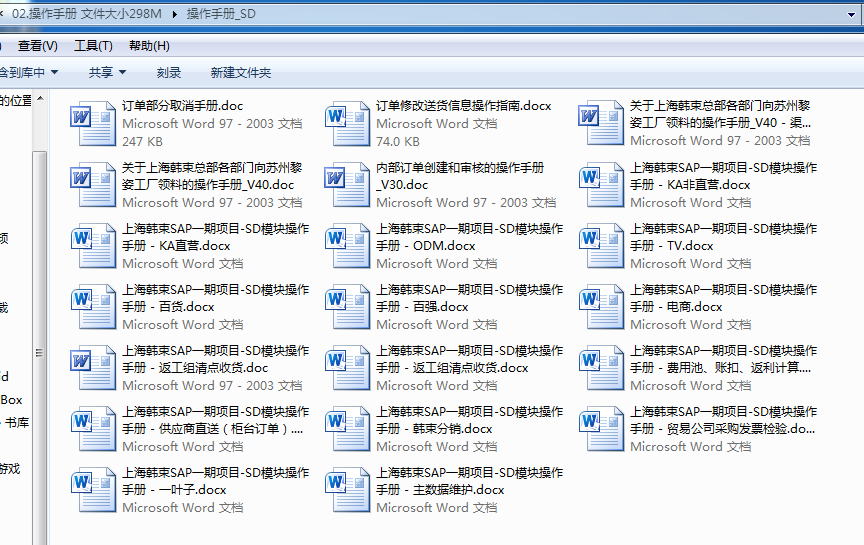The image size is (864, 545).
Task: Click 02.操作手册 文件大小298M breadcrumb
Action: (x=87, y=14)
